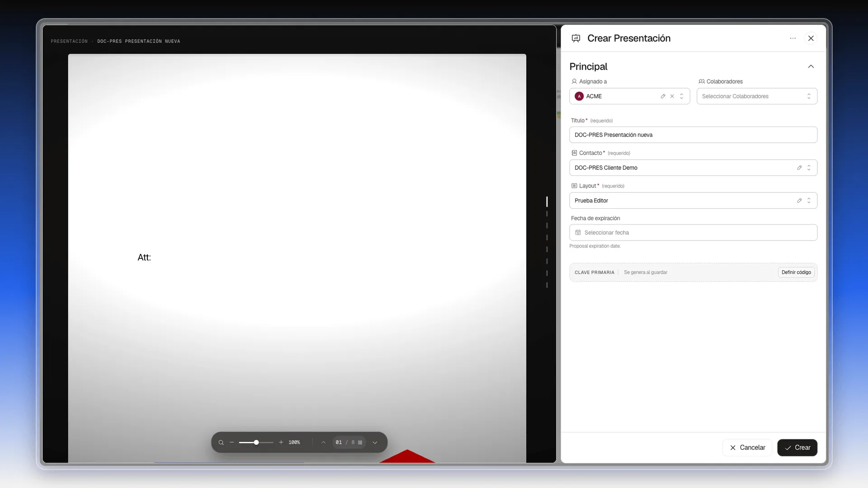The width and height of the screenshot is (868, 488).
Task: Click the Definir código button
Action: 796,272
